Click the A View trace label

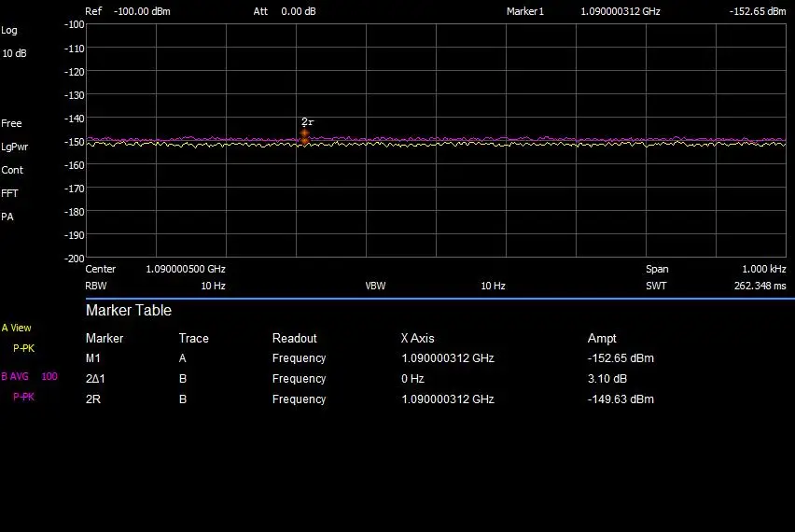click(x=16, y=328)
